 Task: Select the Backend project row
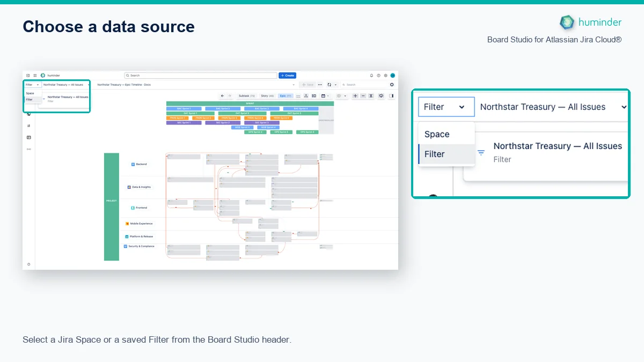139,164
